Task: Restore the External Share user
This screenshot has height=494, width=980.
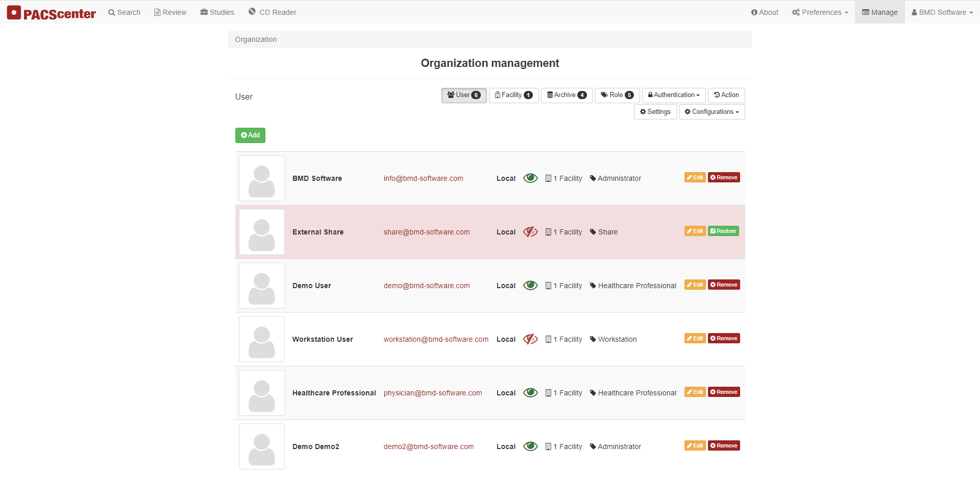Action: (723, 230)
